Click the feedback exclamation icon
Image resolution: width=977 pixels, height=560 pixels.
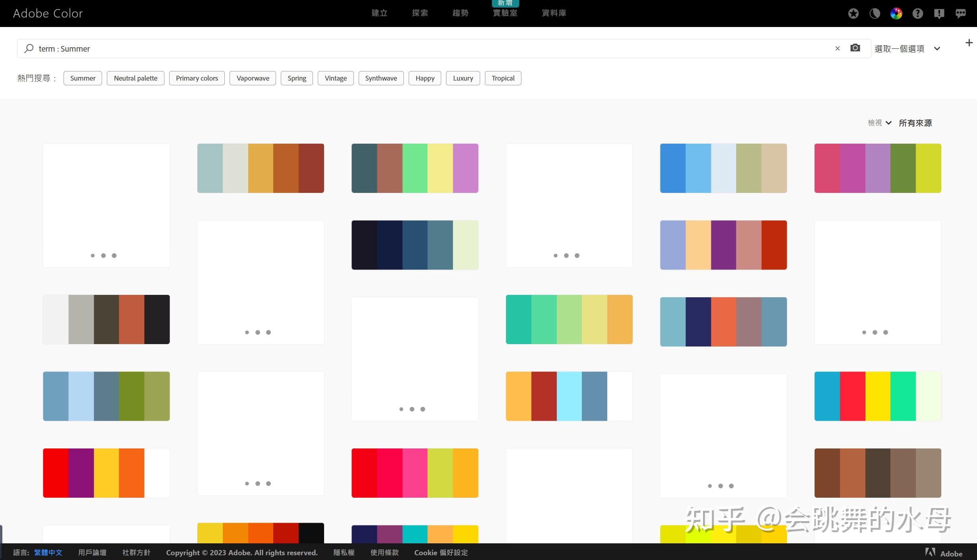[939, 14]
